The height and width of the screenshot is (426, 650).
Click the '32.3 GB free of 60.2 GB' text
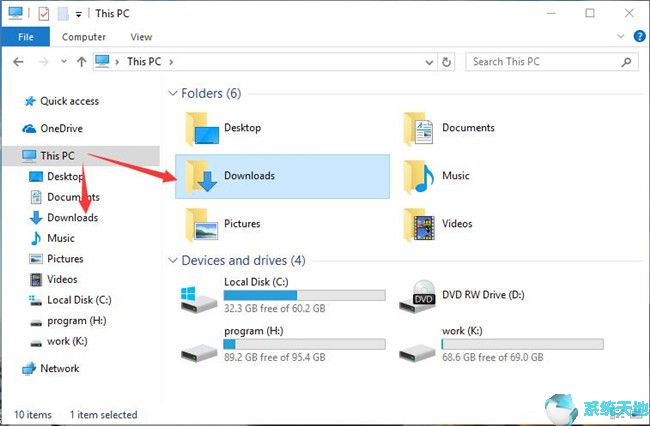(x=274, y=309)
